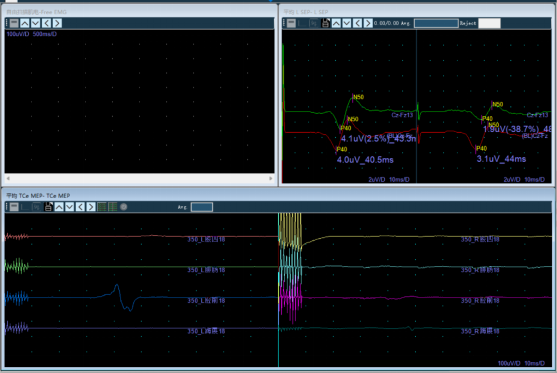Image resolution: width=557 pixels, height=373 pixels.
Task: Click right arrow in Free EMG toolbar
Action: pos(57,23)
